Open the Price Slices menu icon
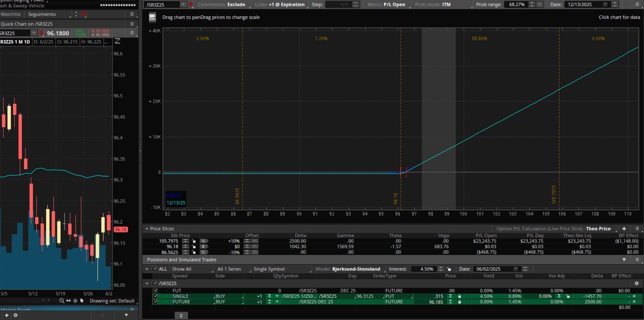This screenshot has height=320, width=644. [x=637, y=229]
